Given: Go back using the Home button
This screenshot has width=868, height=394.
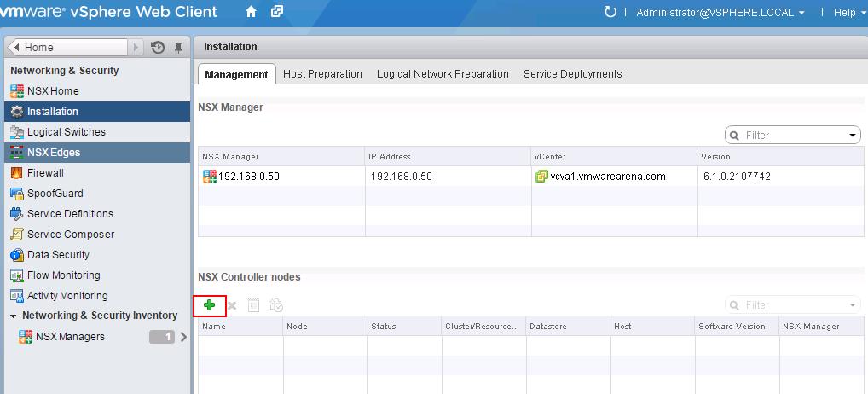Looking at the screenshot, I should point(67,48).
